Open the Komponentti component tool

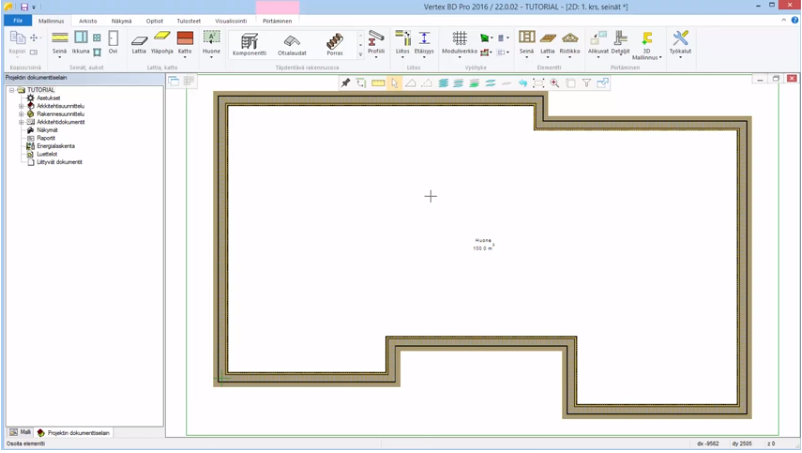pos(249,44)
